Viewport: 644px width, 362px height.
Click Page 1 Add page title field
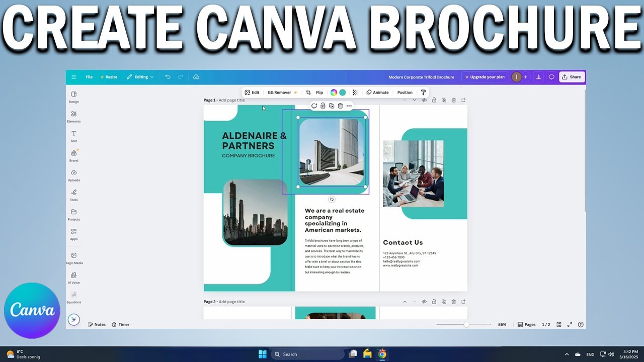231,100
